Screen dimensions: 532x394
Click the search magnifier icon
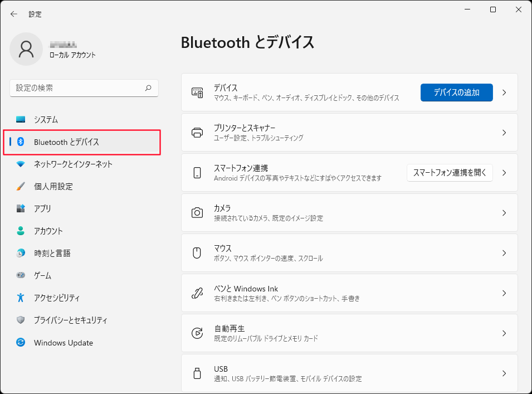click(148, 88)
